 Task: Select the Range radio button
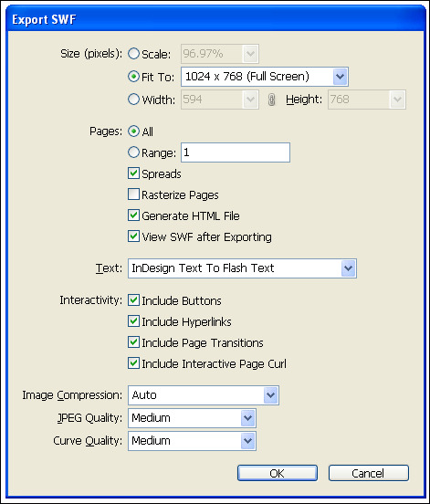tap(133, 152)
